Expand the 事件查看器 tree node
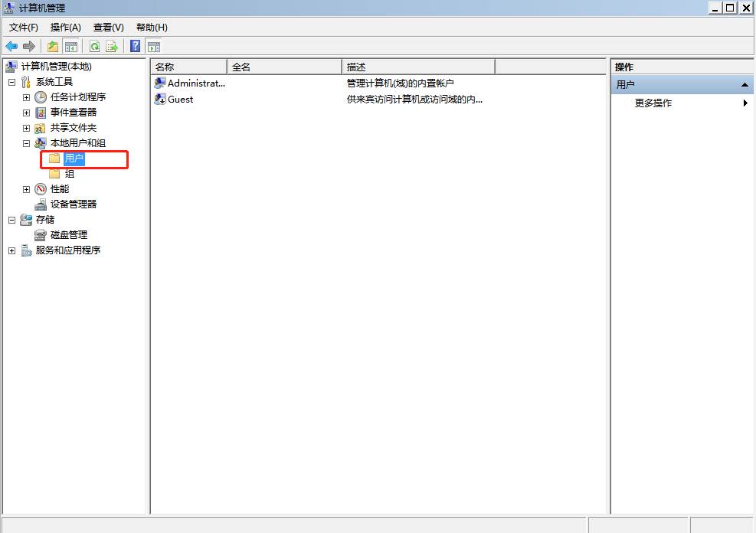The image size is (756, 533). 27,113
